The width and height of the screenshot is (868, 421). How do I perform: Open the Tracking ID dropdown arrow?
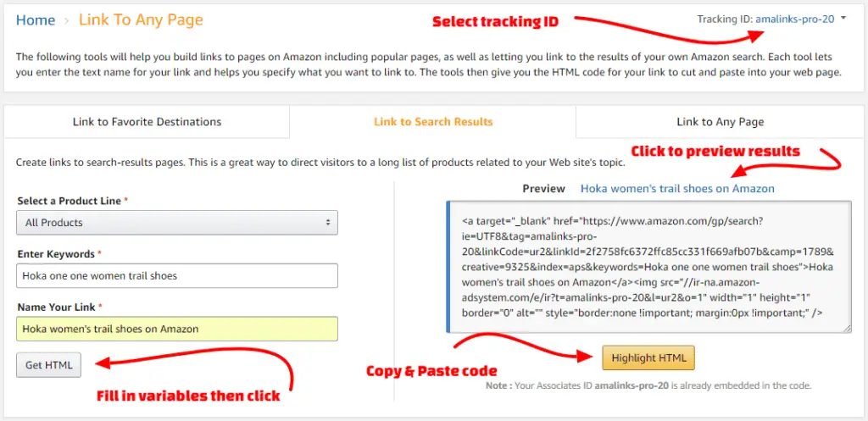click(843, 19)
